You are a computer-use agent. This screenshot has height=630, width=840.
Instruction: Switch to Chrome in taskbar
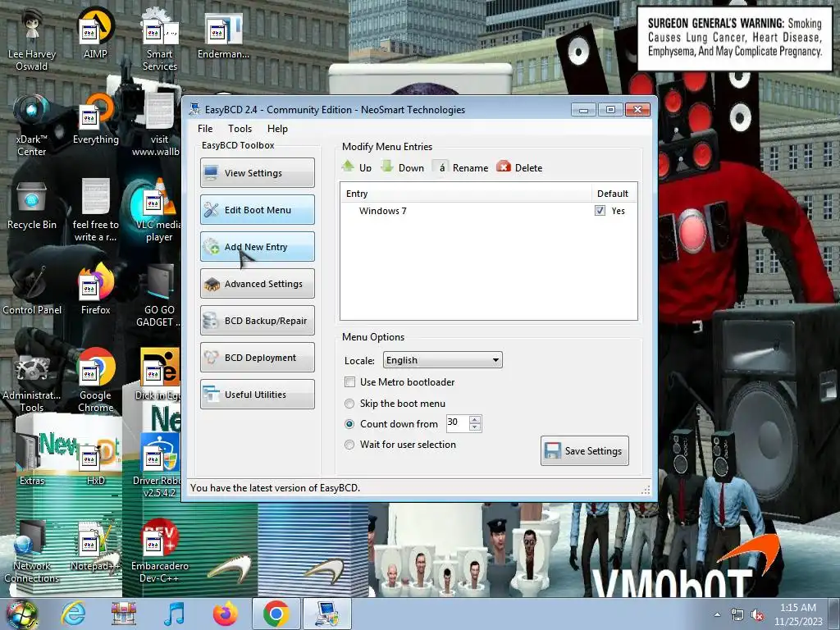point(276,614)
